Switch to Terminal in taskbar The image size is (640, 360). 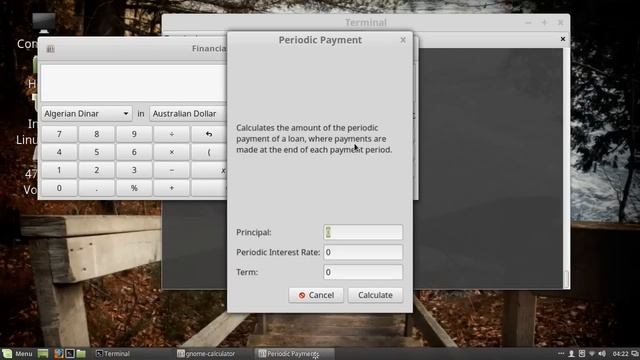coord(113,354)
